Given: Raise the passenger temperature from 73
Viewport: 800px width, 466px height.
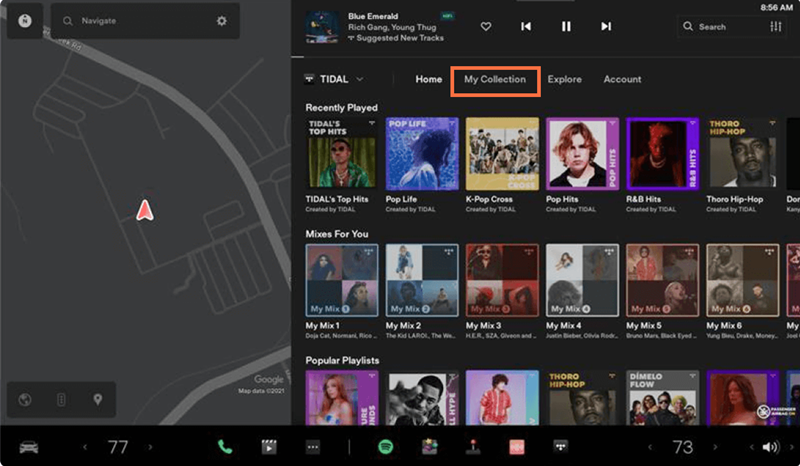Looking at the screenshot, I should (715, 447).
